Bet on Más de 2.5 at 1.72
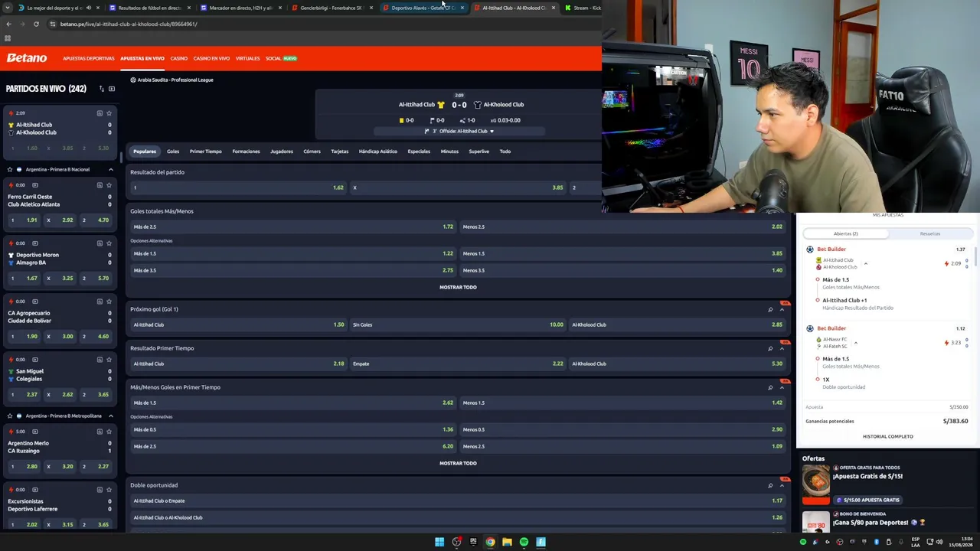The image size is (980, 551). (x=293, y=227)
